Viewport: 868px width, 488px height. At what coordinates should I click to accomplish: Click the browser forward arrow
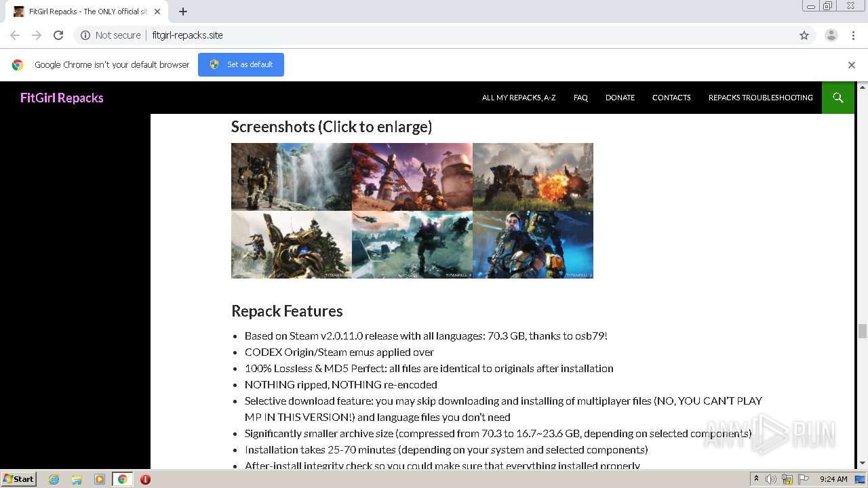pos(37,35)
